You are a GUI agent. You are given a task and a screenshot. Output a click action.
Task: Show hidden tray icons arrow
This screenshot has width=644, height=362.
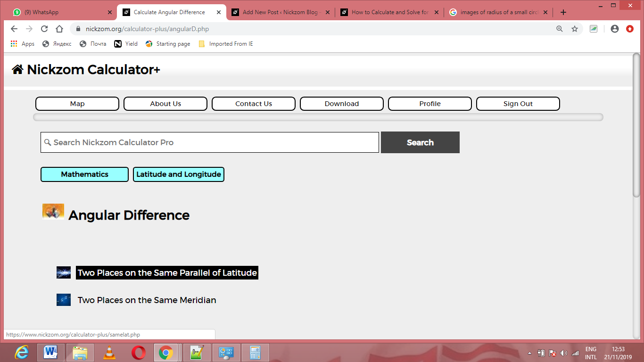(x=530, y=353)
